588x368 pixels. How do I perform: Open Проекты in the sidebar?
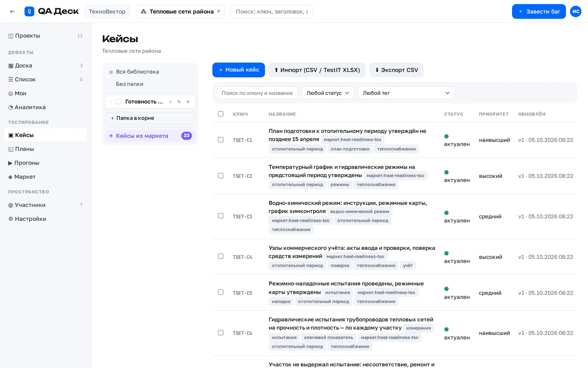[45, 36]
